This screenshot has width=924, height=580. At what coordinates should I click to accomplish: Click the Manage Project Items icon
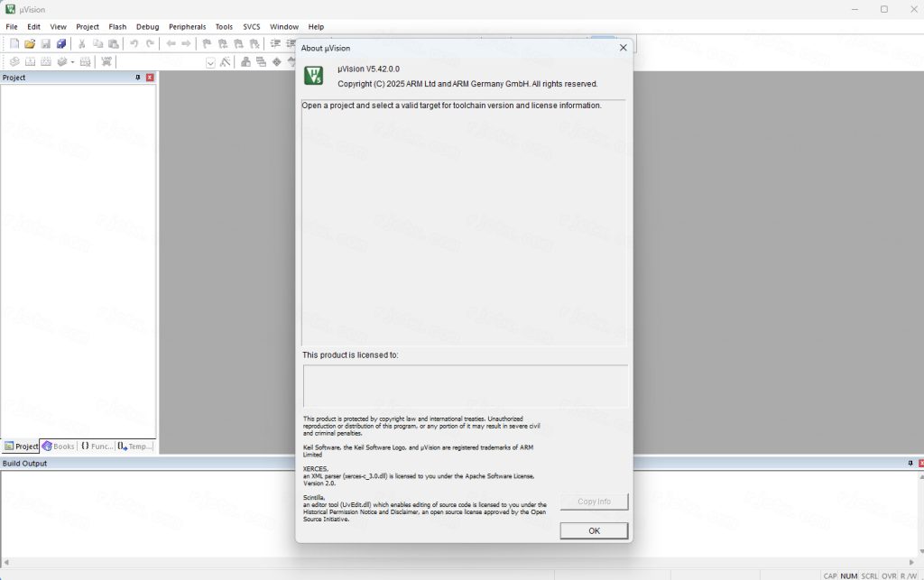245,61
